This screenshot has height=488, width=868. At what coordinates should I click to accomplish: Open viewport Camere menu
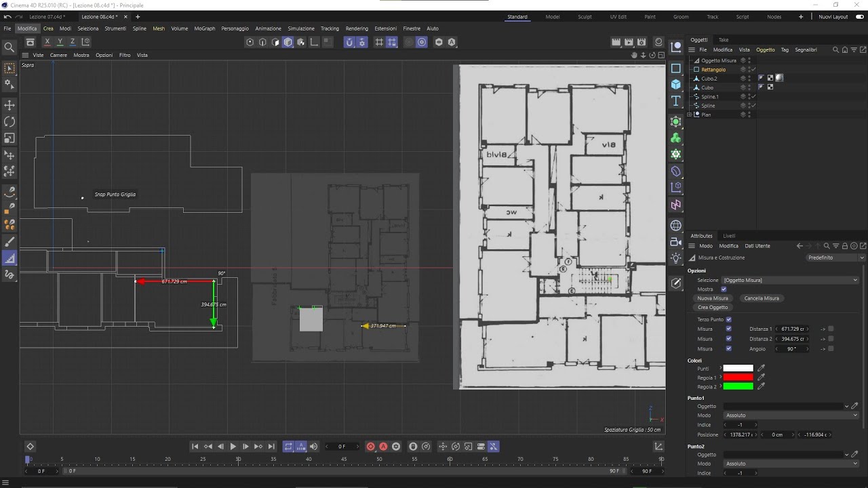click(x=58, y=55)
